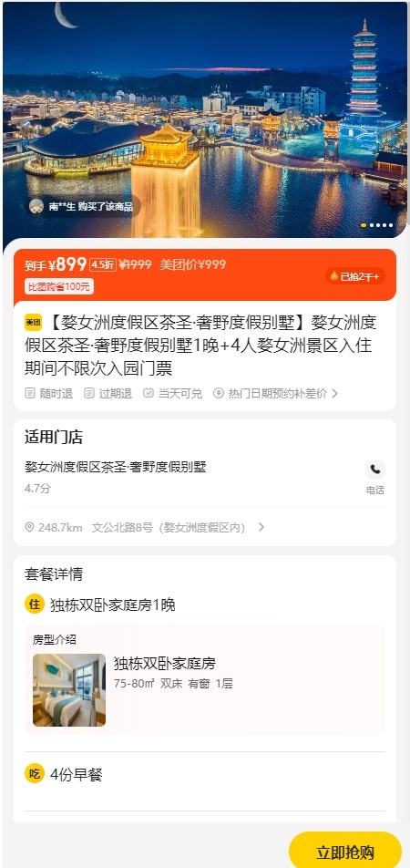Screen dimensions: 410x868
Task: Tap the 随时退 refund policy icon
Action: [30, 393]
